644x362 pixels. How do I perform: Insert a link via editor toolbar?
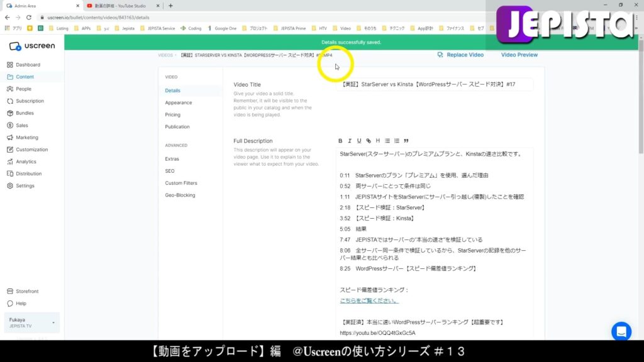tap(369, 141)
